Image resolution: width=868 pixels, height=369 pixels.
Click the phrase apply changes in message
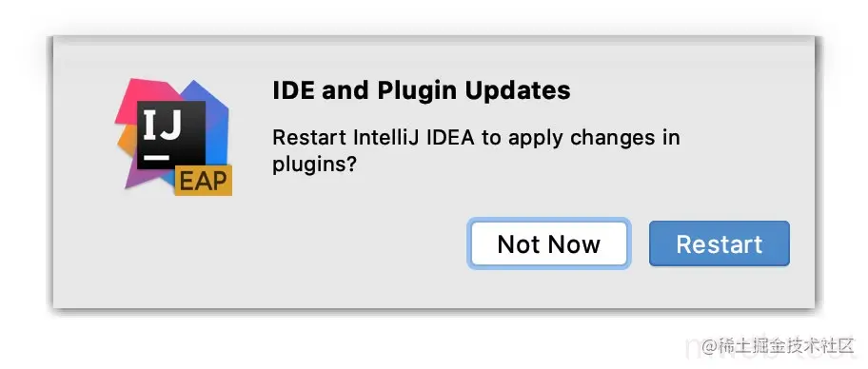[579, 138]
